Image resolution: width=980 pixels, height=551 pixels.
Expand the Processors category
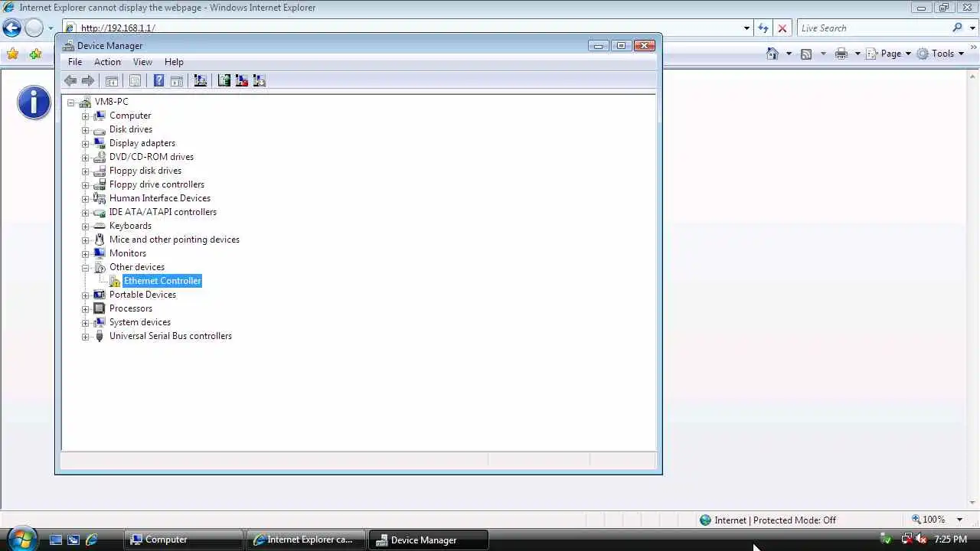click(86, 309)
